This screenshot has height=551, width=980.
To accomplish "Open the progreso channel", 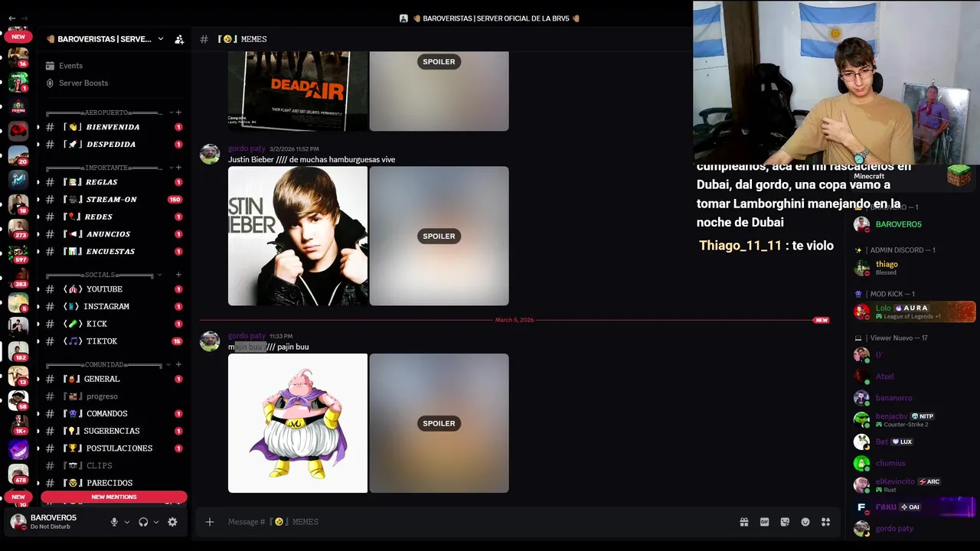I will point(114,396).
